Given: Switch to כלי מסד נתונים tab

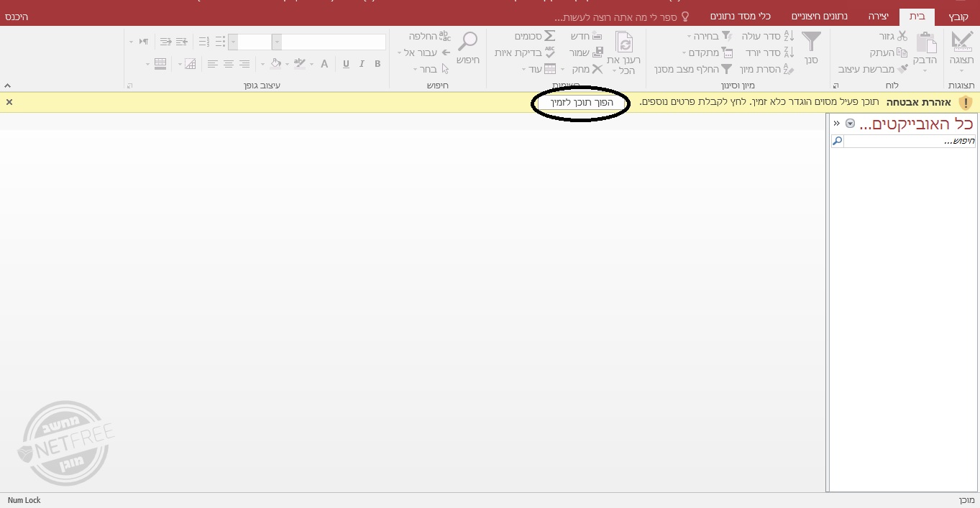Looking at the screenshot, I should [x=741, y=17].
